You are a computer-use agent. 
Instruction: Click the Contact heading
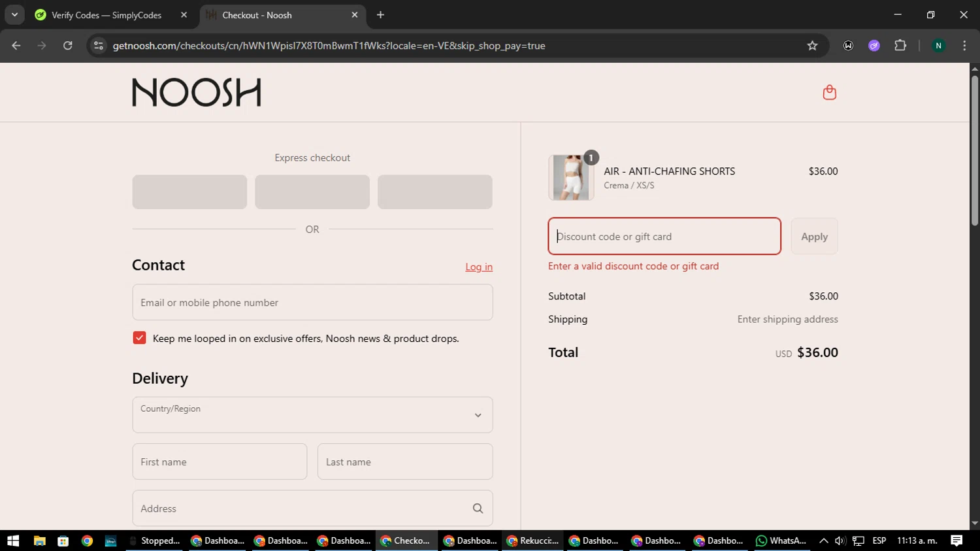tap(158, 265)
